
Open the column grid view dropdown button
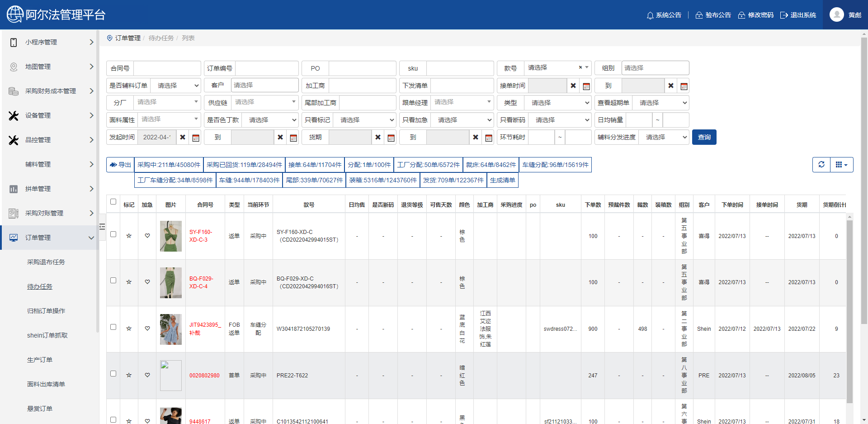(x=841, y=165)
